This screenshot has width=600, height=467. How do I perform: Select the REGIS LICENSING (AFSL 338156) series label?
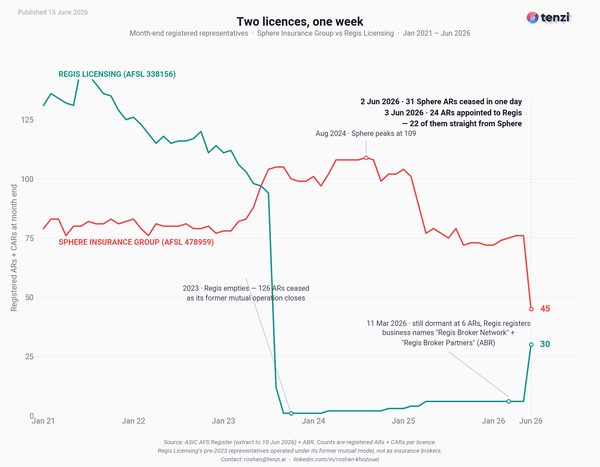pyautogui.click(x=117, y=74)
